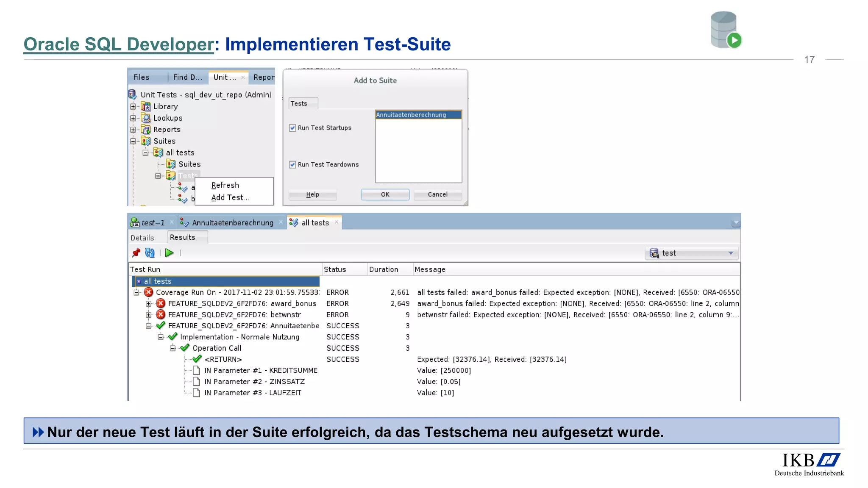Switch to the Details tab

(142, 238)
